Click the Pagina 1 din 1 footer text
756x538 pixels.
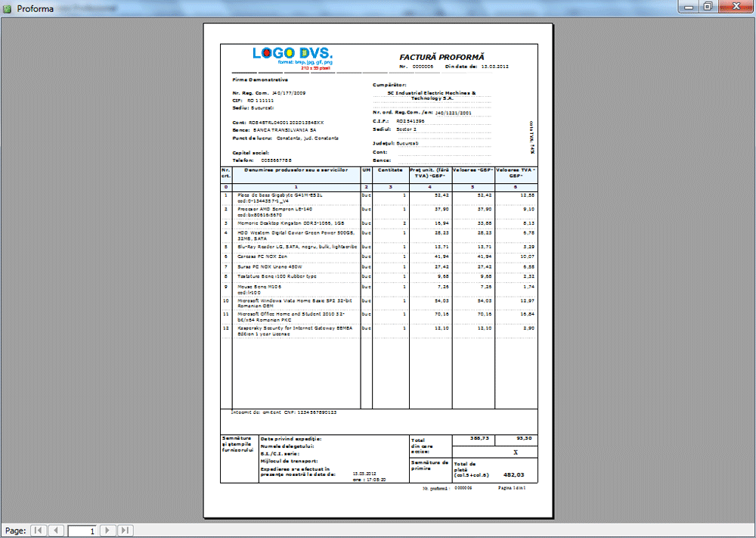click(512, 488)
